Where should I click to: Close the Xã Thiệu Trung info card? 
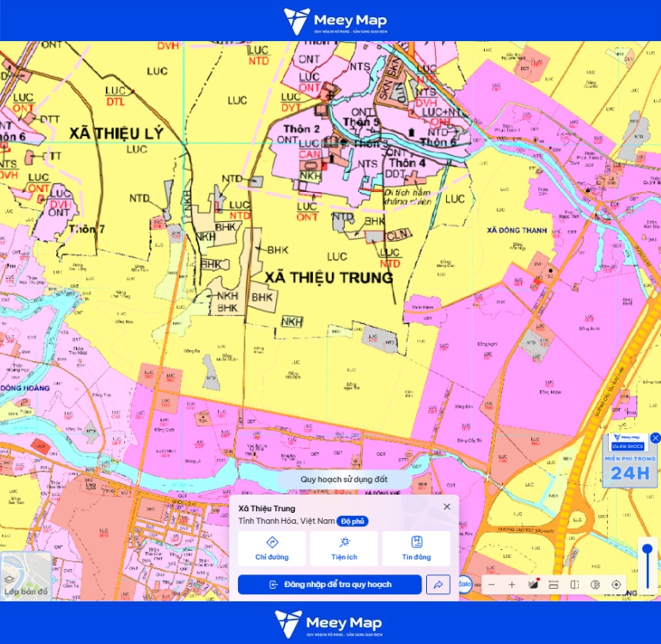(447, 507)
